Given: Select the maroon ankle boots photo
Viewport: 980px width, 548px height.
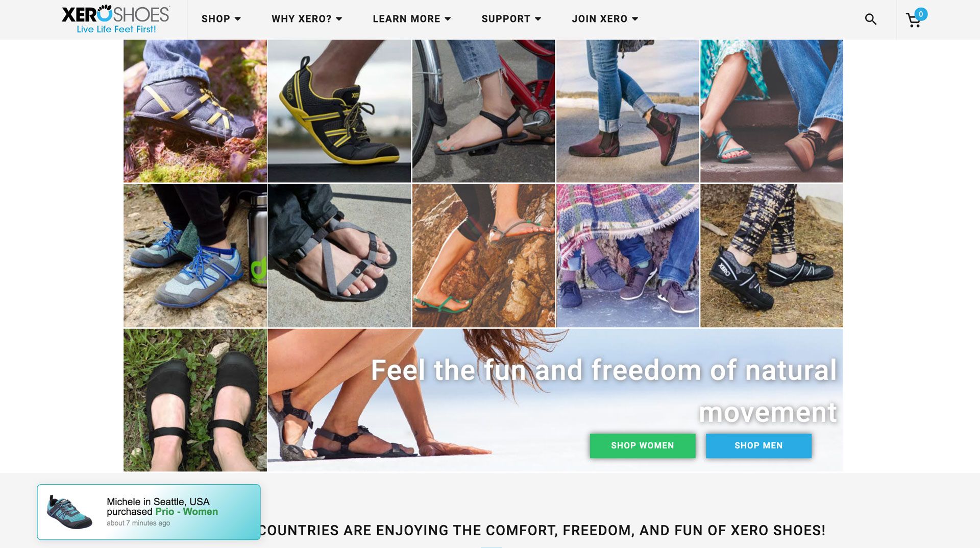Looking at the screenshot, I should [627, 111].
